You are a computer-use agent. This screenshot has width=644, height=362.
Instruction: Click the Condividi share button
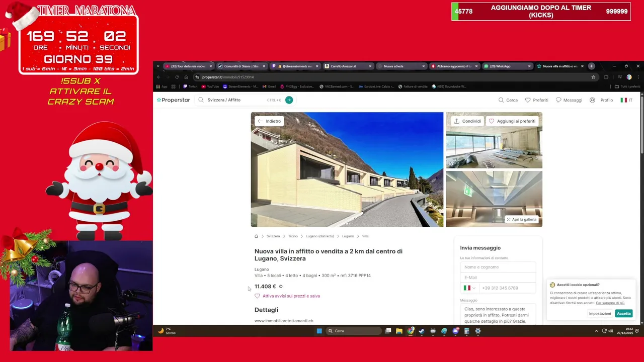pyautogui.click(x=467, y=121)
